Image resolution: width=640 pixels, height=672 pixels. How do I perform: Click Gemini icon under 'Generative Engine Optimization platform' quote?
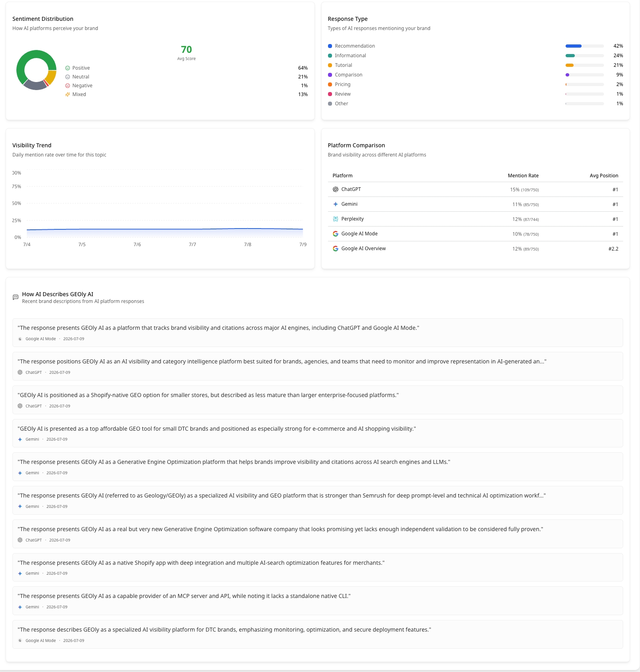click(20, 473)
